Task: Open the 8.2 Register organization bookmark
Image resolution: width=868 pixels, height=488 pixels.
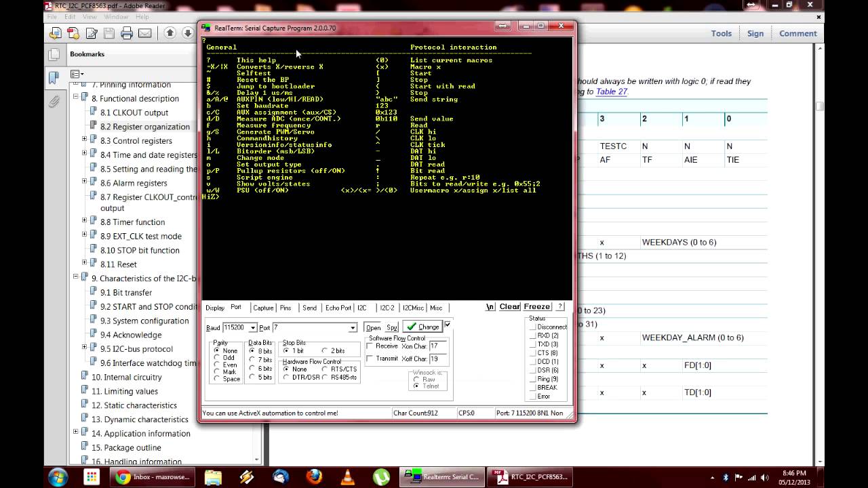Action: tap(145, 127)
